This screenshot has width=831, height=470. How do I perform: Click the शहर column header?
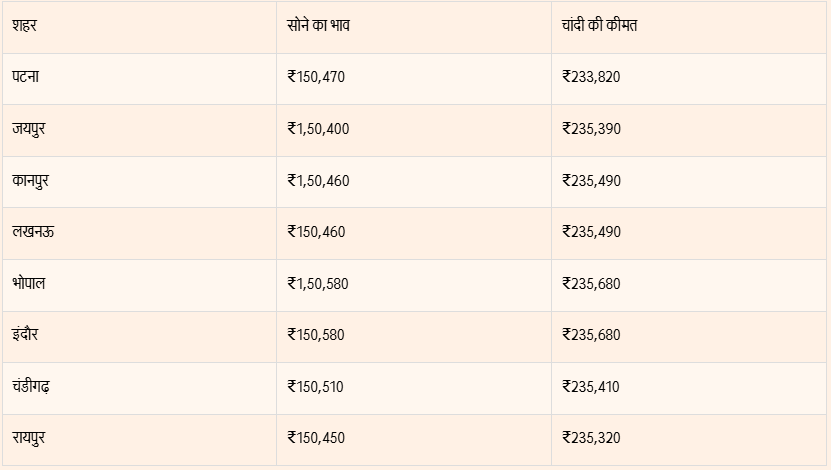tap(25, 25)
